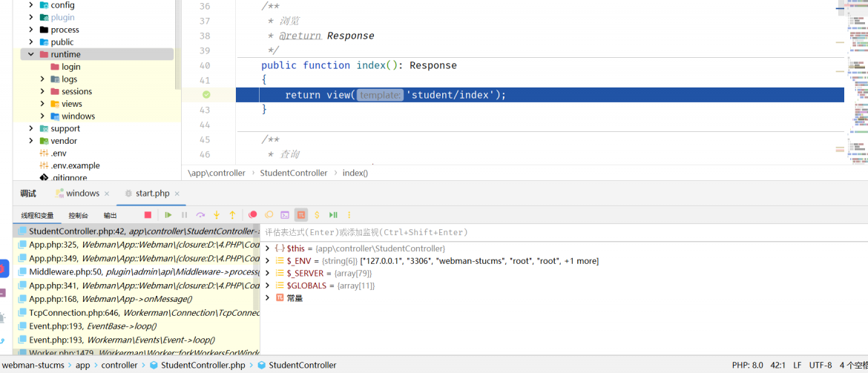Click the support folder icon
This screenshot has width=868, height=373.
pos(44,128)
